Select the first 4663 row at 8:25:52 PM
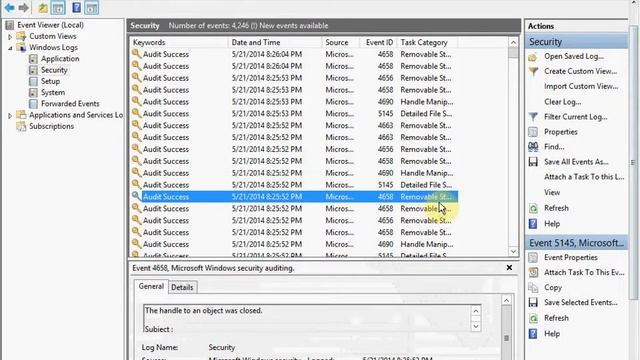 [294, 126]
